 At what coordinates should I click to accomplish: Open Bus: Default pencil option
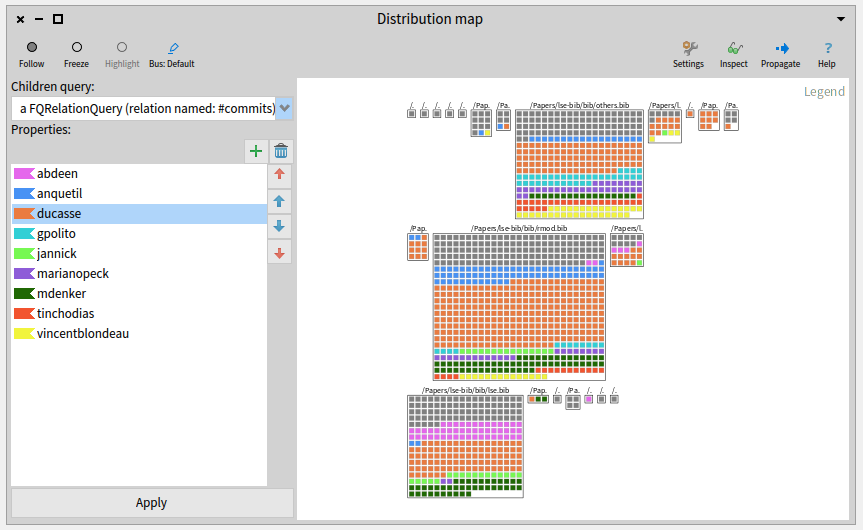172,54
